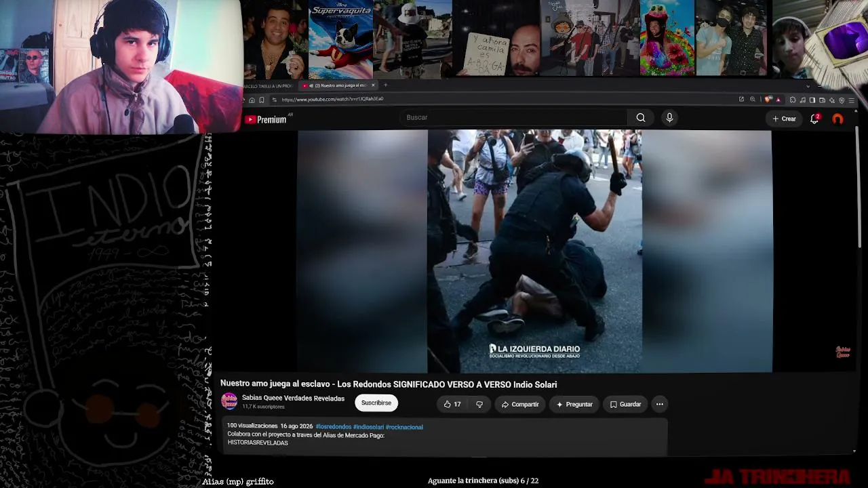Open the tab list dropdown arrow
This screenshot has height=488, width=868.
click(808, 86)
